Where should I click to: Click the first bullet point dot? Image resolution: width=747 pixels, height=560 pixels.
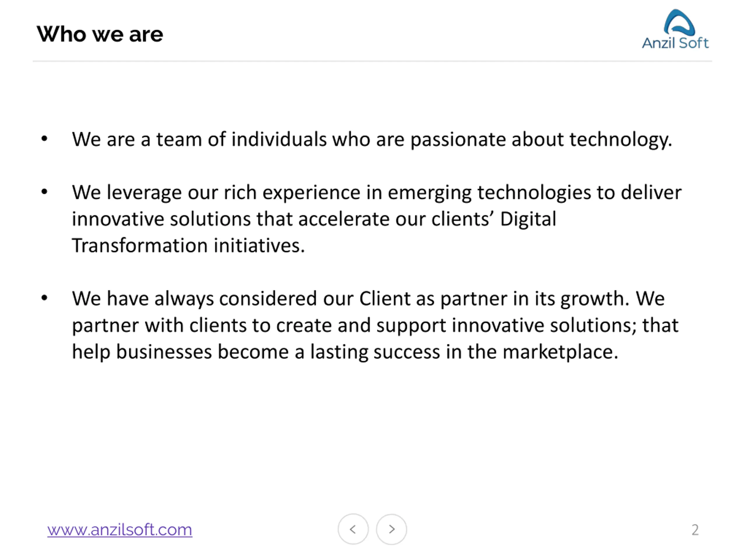44,139
